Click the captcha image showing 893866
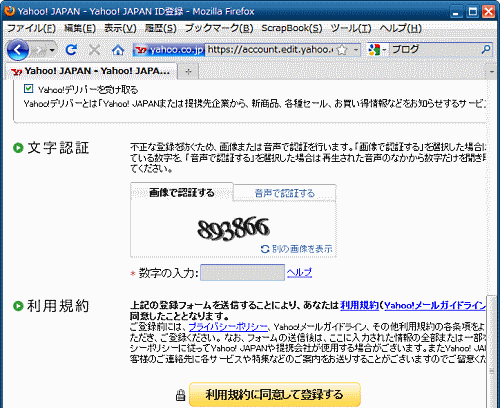The width and height of the screenshot is (500, 408). coord(233,229)
